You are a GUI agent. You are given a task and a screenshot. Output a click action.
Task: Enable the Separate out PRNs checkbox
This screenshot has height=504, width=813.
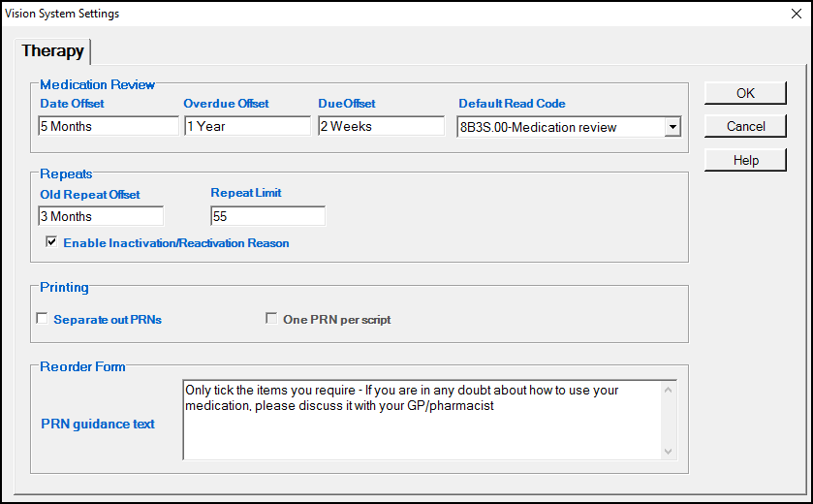click(42, 319)
